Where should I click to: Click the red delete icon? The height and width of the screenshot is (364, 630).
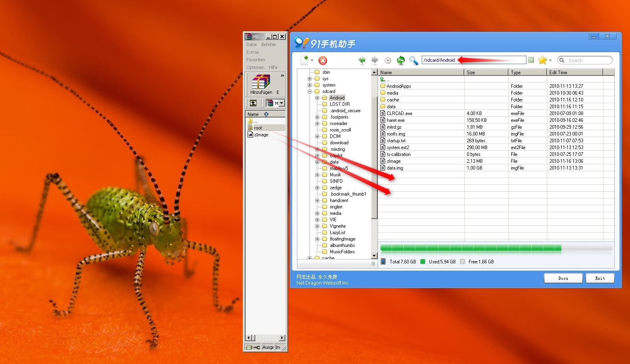[x=323, y=61]
